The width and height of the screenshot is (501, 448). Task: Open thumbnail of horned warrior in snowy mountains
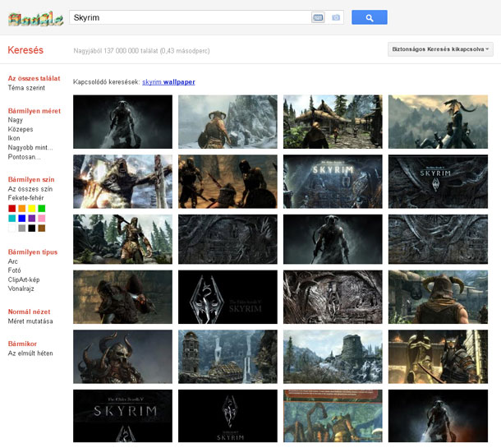tap(228, 122)
